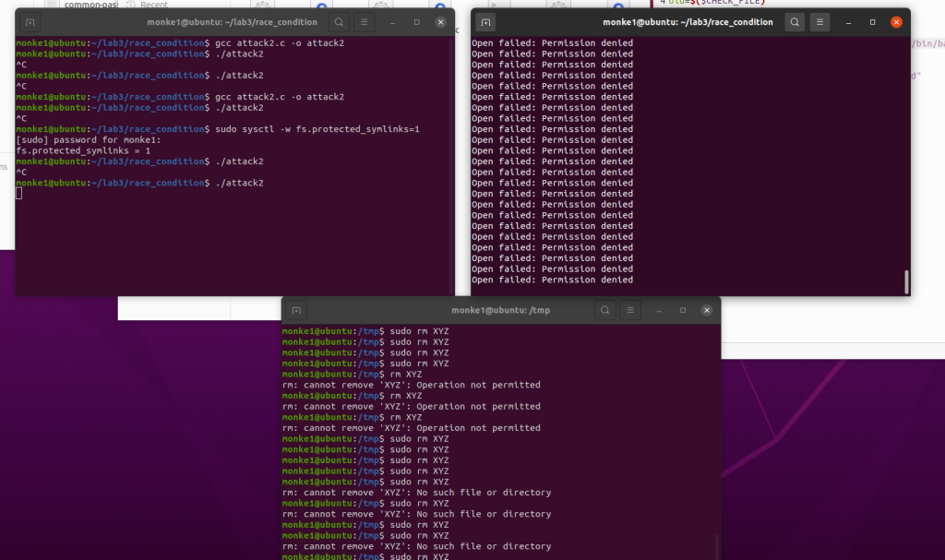Maximize the left attack2 terminal window
This screenshot has width=945, height=560.
[416, 22]
